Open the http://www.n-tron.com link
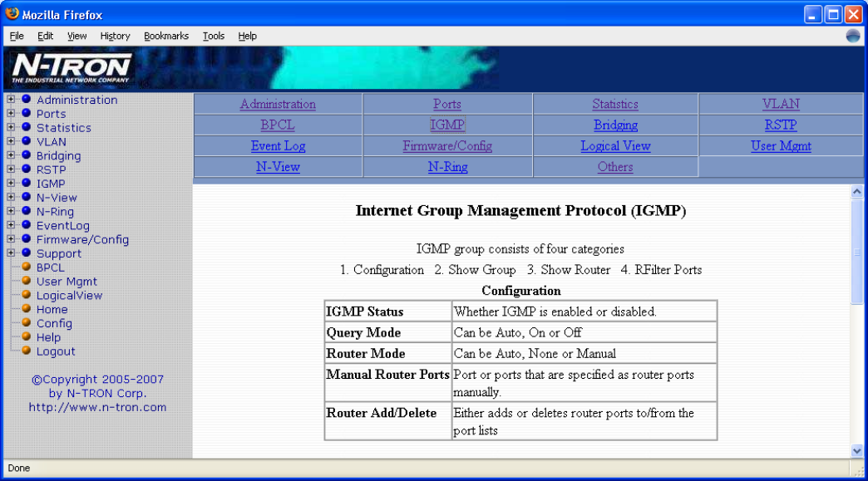 coord(97,407)
